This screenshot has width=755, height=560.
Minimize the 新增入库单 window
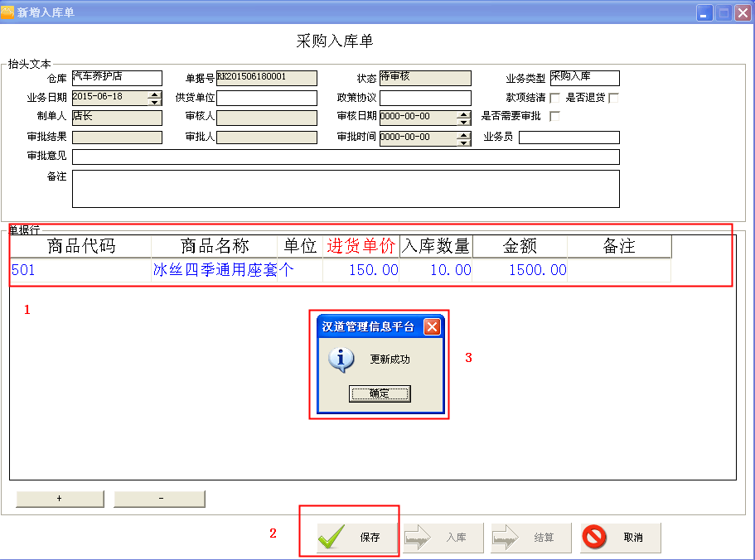click(704, 12)
